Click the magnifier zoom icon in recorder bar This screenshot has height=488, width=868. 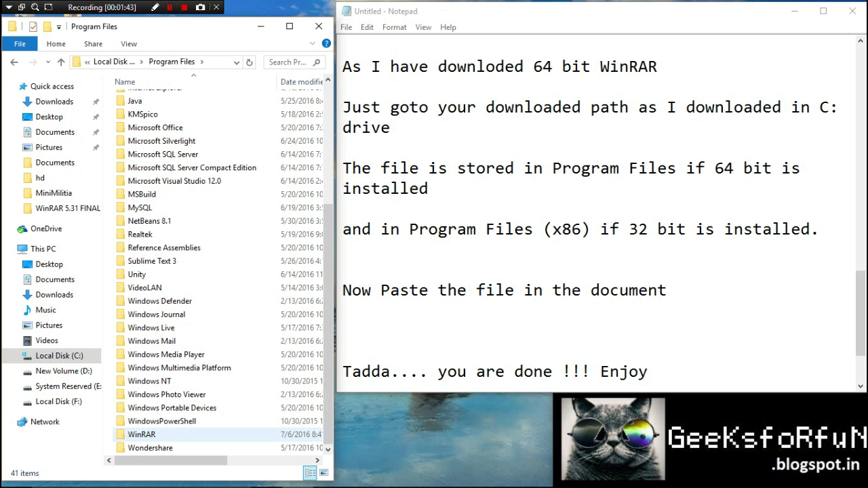click(34, 7)
